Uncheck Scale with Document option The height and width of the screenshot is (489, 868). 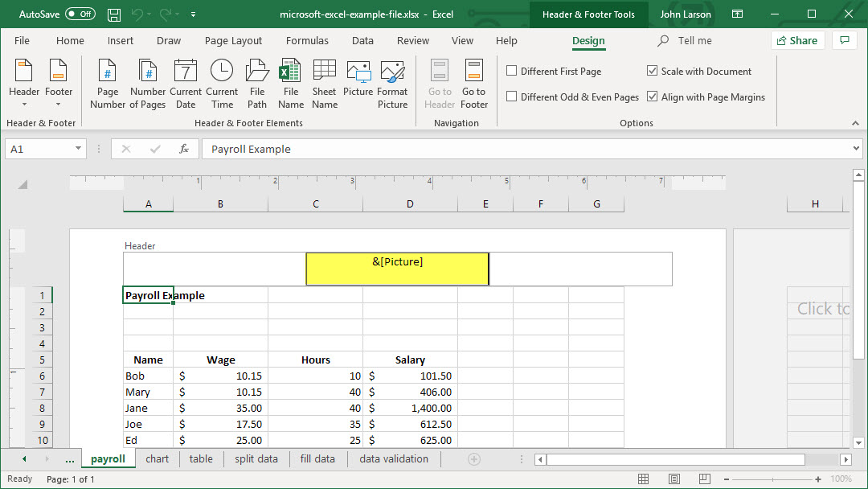[x=653, y=72]
